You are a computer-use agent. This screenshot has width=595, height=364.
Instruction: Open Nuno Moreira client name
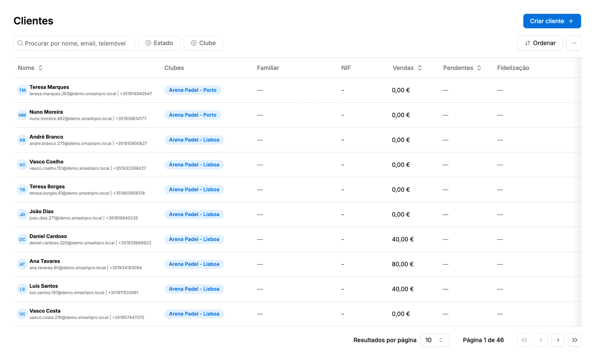coord(46,112)
